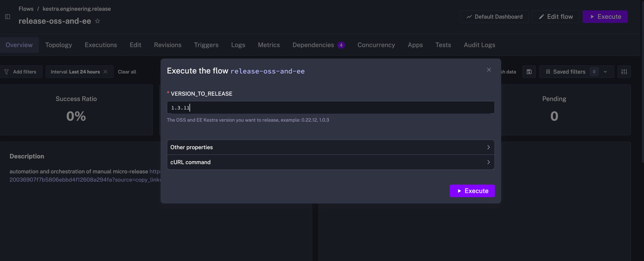Add filters to the overview
This screenshot has width=644, height=261.
tap(21, 72)
